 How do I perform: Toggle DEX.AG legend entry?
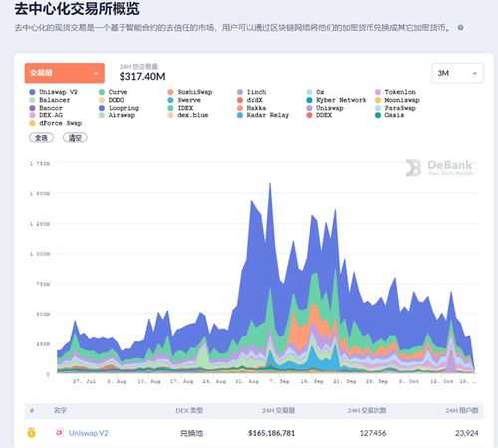[x=46, y=115]
